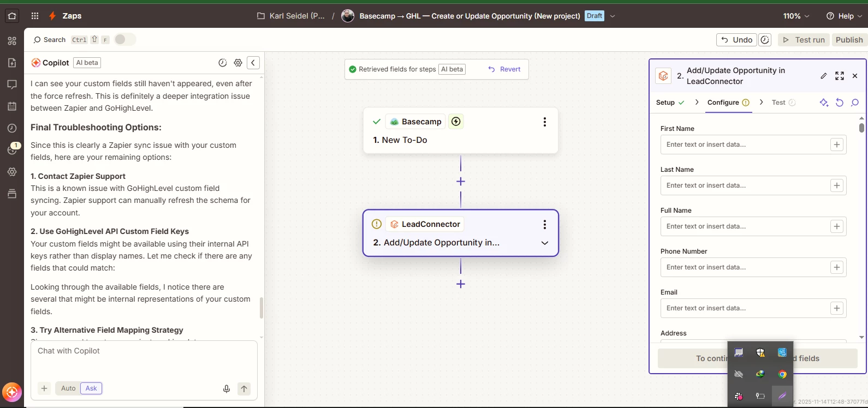Click the Publish button
This screenshot has width=868, height=408.
[849, 40]
